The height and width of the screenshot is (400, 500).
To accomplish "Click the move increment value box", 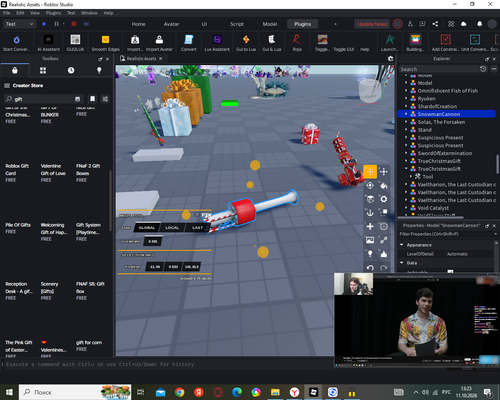I will click(x=153, y=241).
